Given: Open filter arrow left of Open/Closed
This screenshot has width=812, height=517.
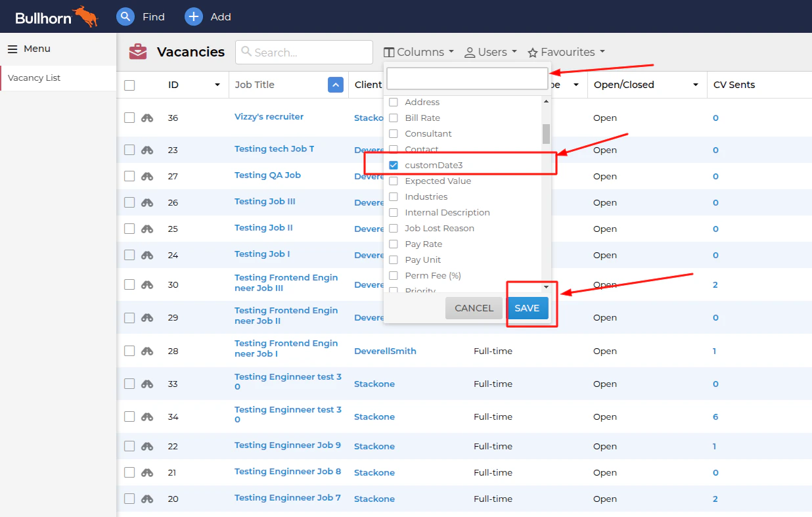Looking at the screenshot, I should 576,85.
